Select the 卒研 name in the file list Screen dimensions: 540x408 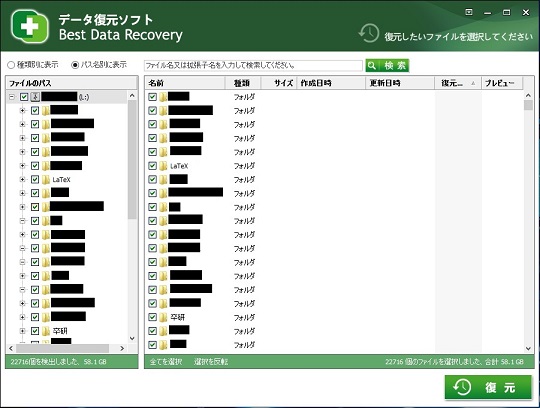click(x=178, y=317)
